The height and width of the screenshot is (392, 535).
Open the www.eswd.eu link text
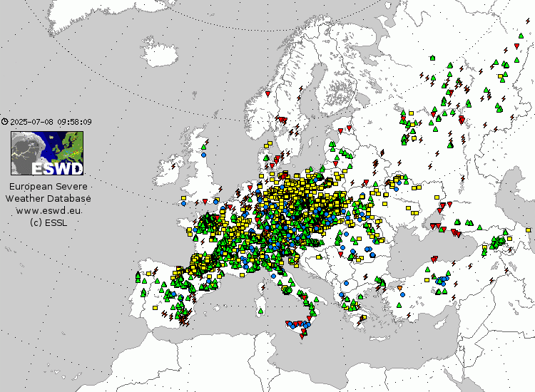tap(49, 211)
